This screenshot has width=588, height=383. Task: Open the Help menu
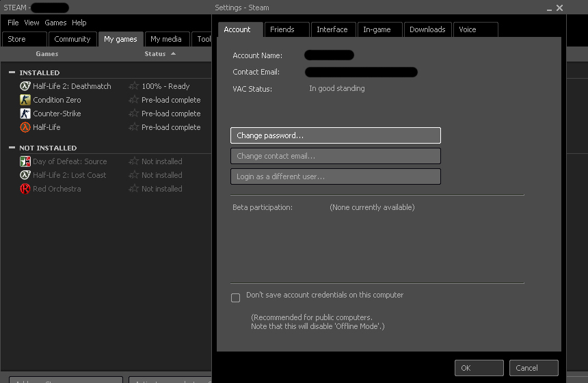coord(79,23)
